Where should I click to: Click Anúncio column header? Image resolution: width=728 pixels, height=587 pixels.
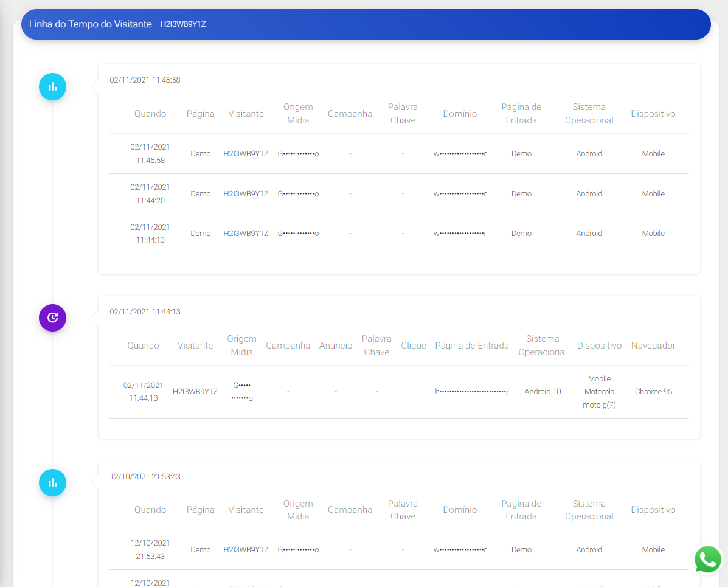click(336, 346)
